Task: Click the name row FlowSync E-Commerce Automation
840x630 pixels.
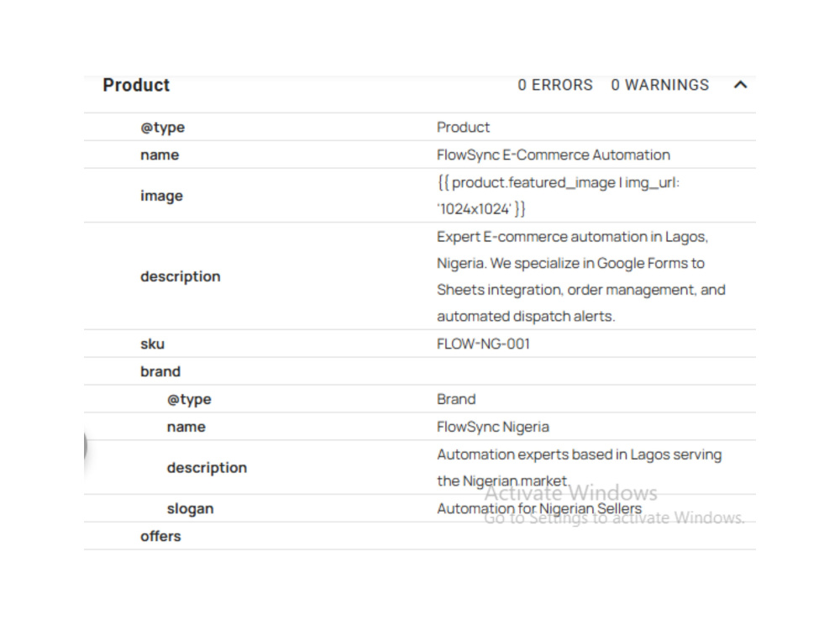Action: pyautogui.click(x=420, y=155)
